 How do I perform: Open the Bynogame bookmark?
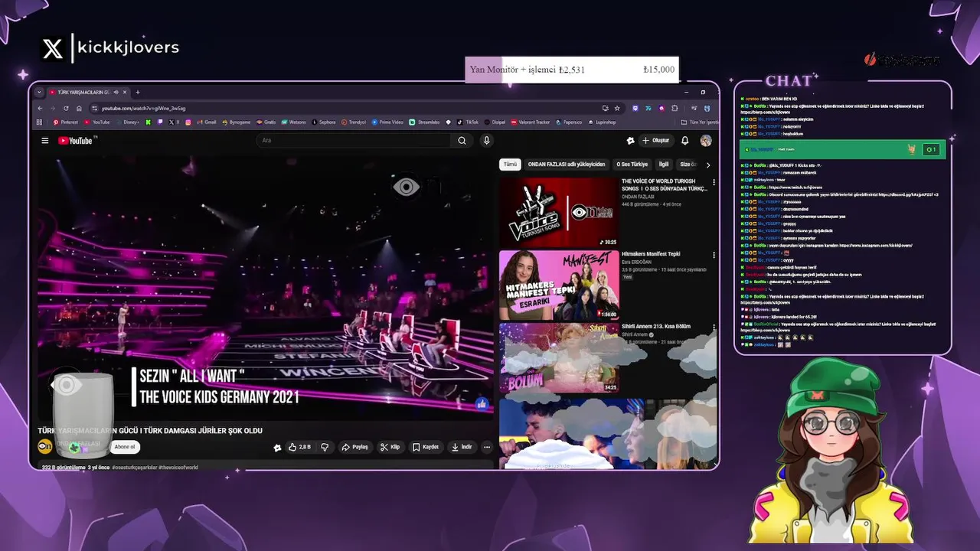pos(236,122)
